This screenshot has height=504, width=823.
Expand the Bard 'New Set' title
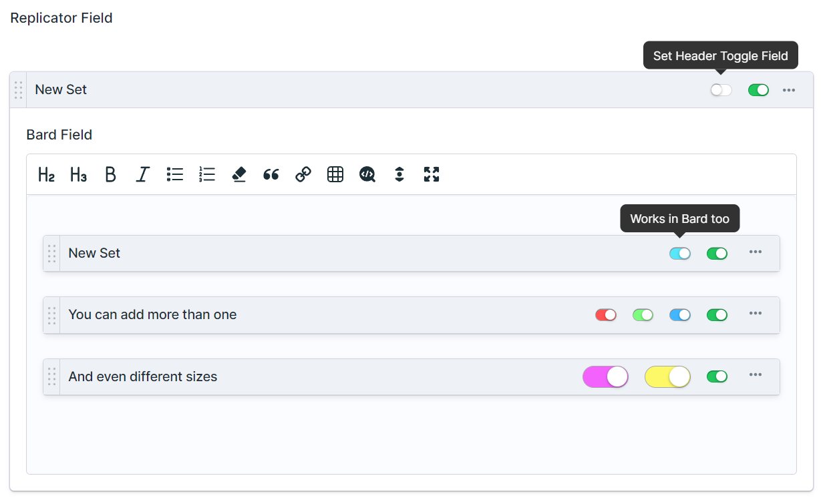pyautogui.click(x=94, y=254)
